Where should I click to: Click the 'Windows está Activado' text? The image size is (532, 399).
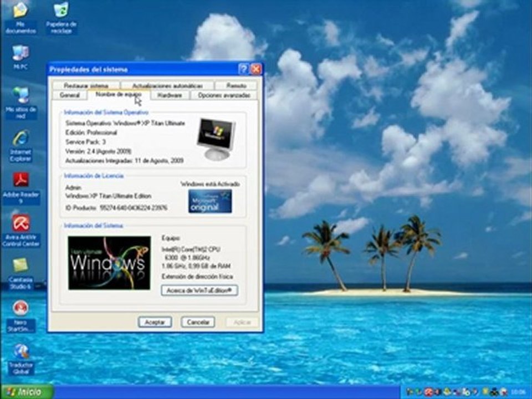(x=211, y=184)
